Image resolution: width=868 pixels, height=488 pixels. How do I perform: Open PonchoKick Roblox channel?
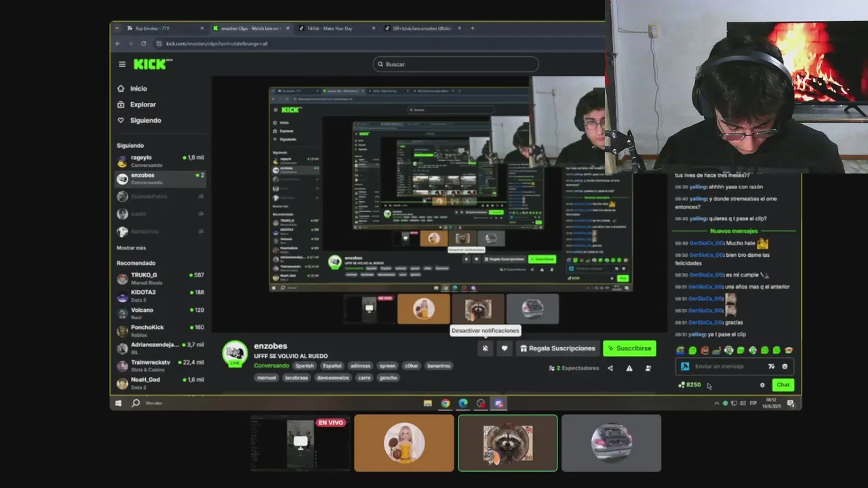point(160,331)
